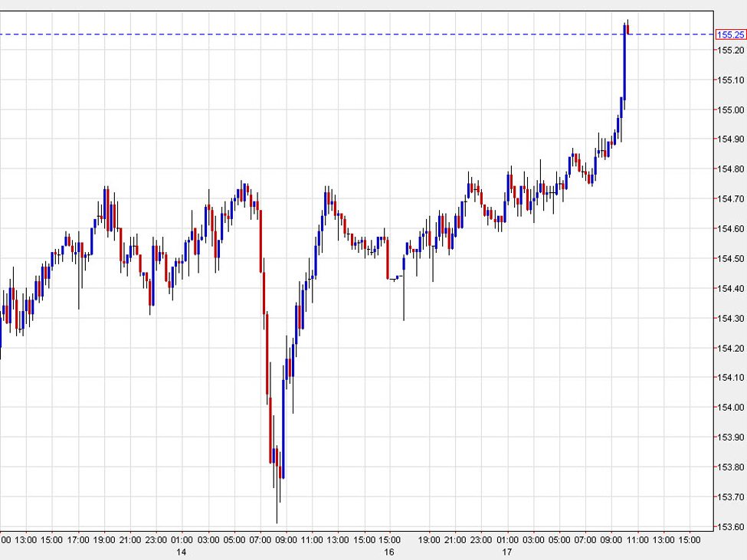The height and width of the screenshot is (560, 747).
Task: Select the date label 14 on time axis
Action: pos(181,552)
